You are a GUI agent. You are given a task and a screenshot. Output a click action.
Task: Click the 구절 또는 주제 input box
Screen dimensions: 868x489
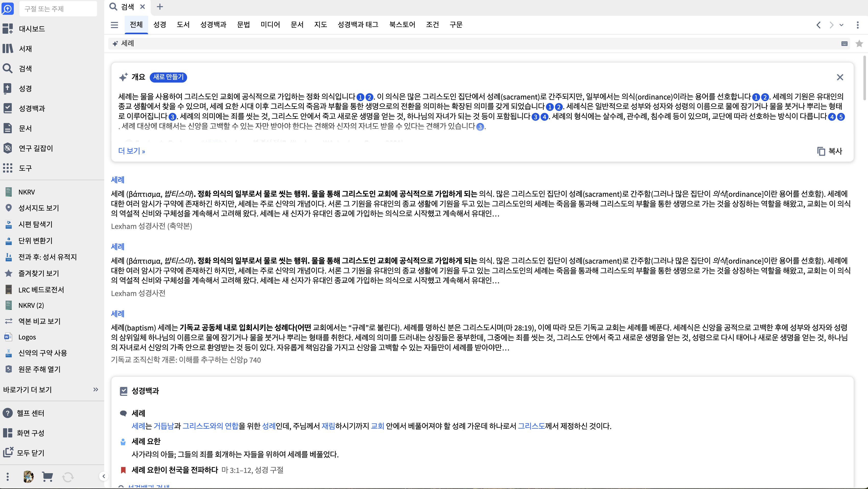coord(58,9)
